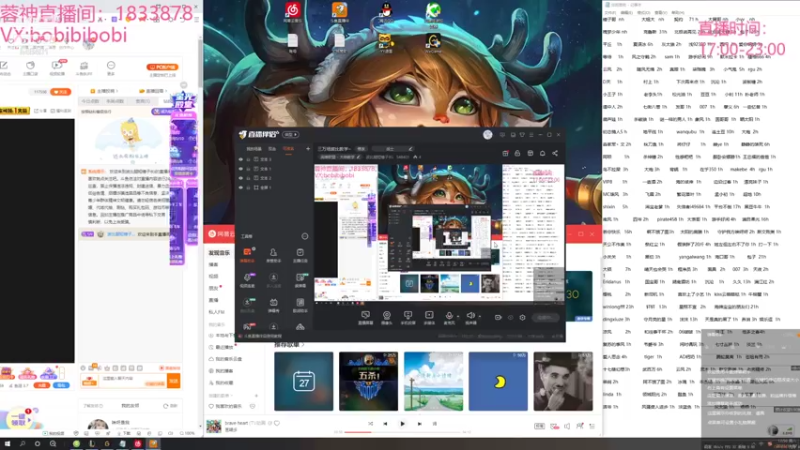Toggle visibility of the 全屏1 layer
Viewport: 800px width, 450px height.
241,187
